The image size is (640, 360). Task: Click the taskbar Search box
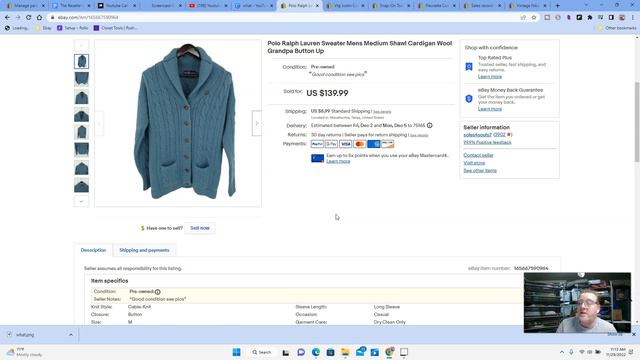262,352
